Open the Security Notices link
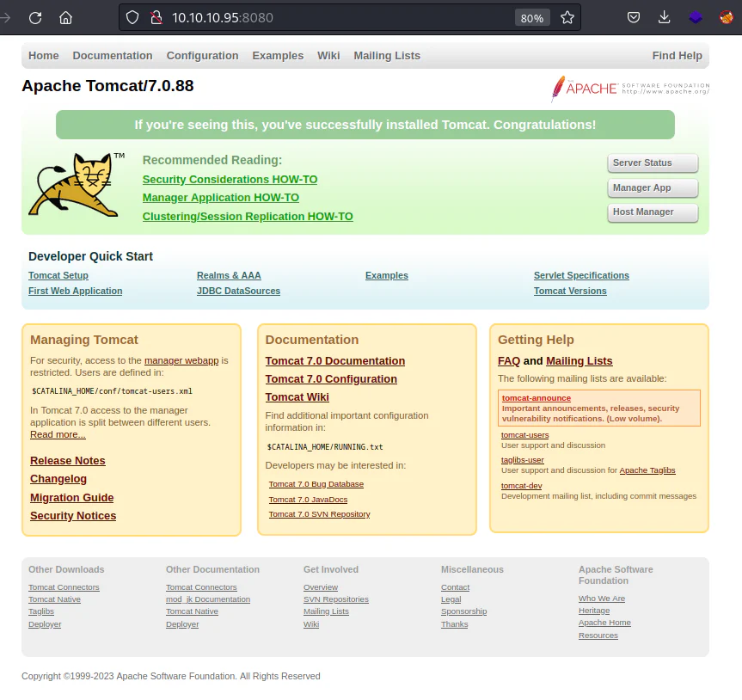This screenshot has height=700, width=742. 73,516
